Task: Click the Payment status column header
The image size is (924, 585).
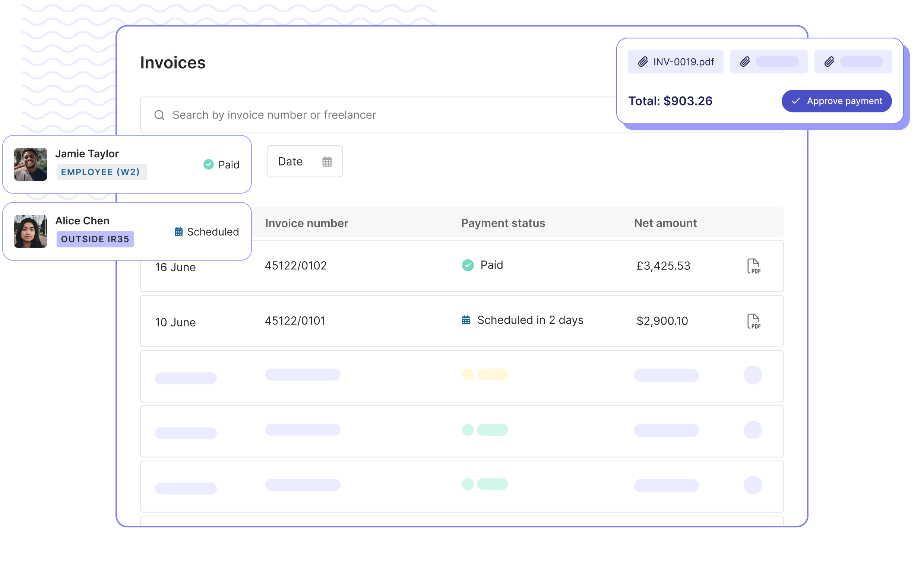Action: (503, 223)
